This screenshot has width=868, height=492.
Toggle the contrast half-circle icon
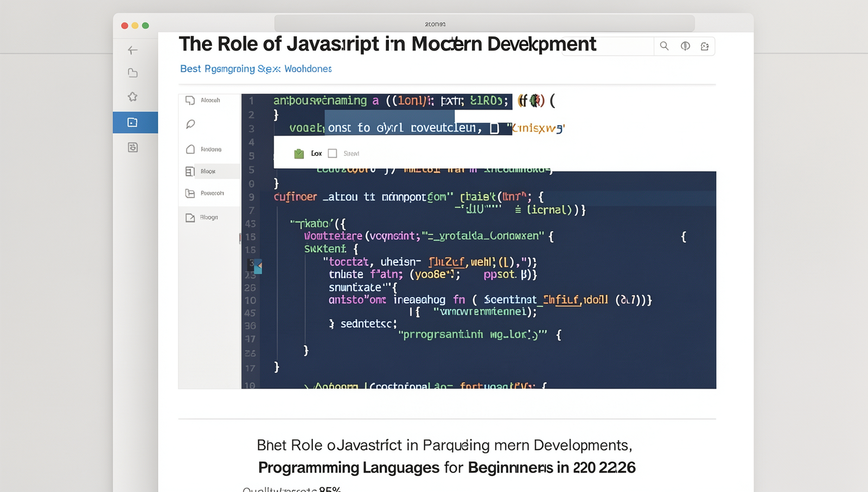click(685, 46)
